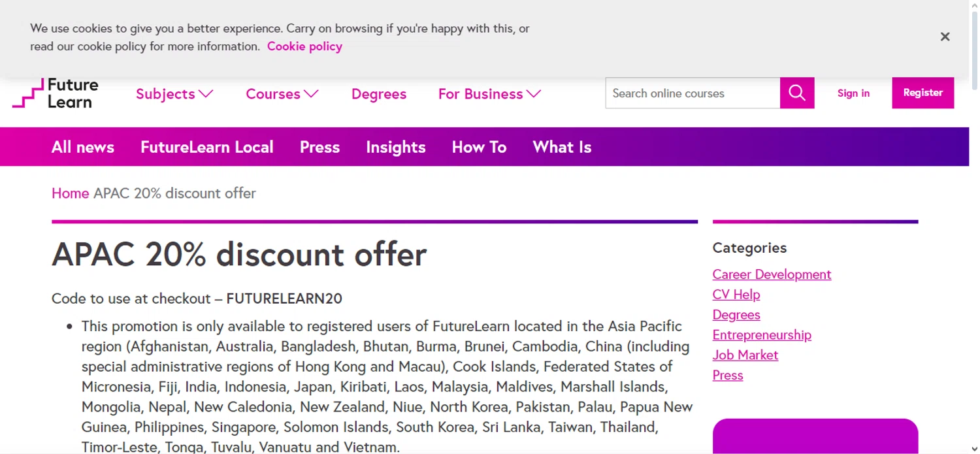Switch to the Insights tab

pos(396,147)
